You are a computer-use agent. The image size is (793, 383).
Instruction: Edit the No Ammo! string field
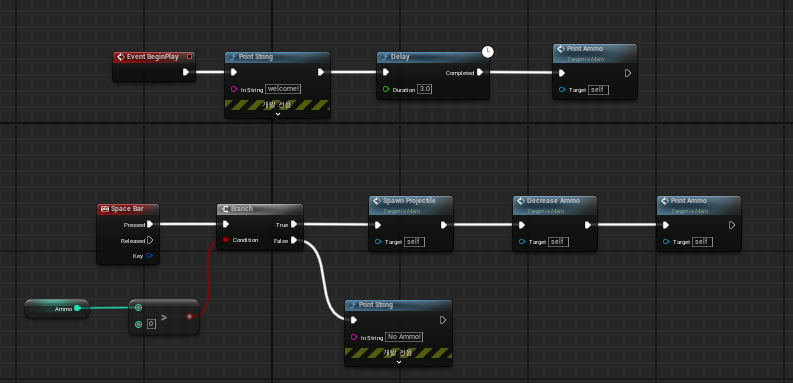[x=404, y=337]
